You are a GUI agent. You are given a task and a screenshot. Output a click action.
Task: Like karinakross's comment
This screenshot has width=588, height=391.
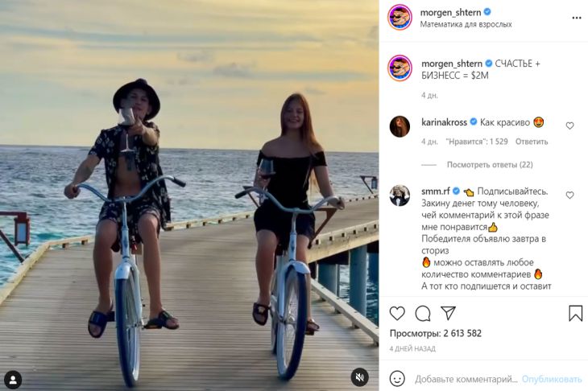[569, 126]
